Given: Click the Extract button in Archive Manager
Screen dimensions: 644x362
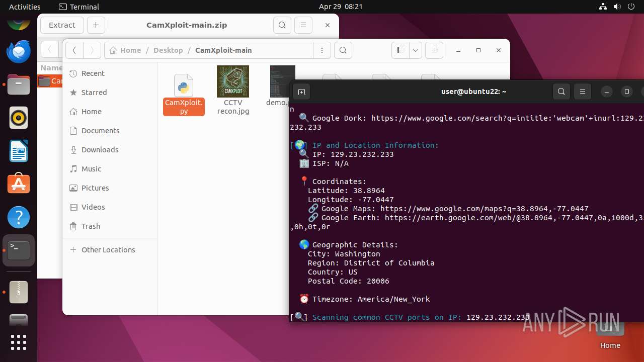Looking at the screenshot, I should click(62, 25).
